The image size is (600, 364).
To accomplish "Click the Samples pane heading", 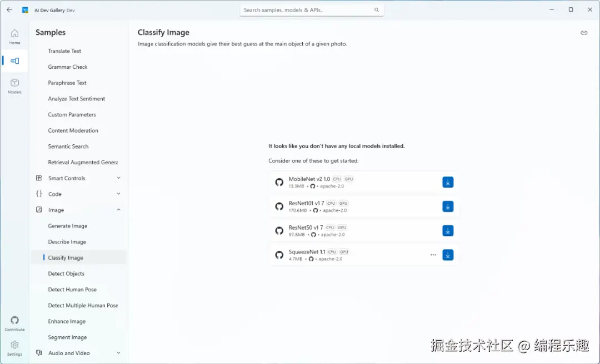I will (51, 33).
